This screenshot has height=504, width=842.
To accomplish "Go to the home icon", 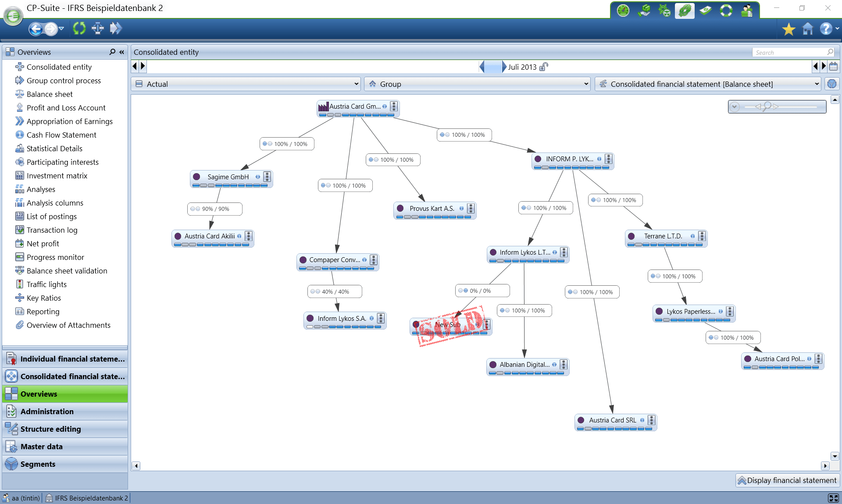I will (x=808, y=29).
